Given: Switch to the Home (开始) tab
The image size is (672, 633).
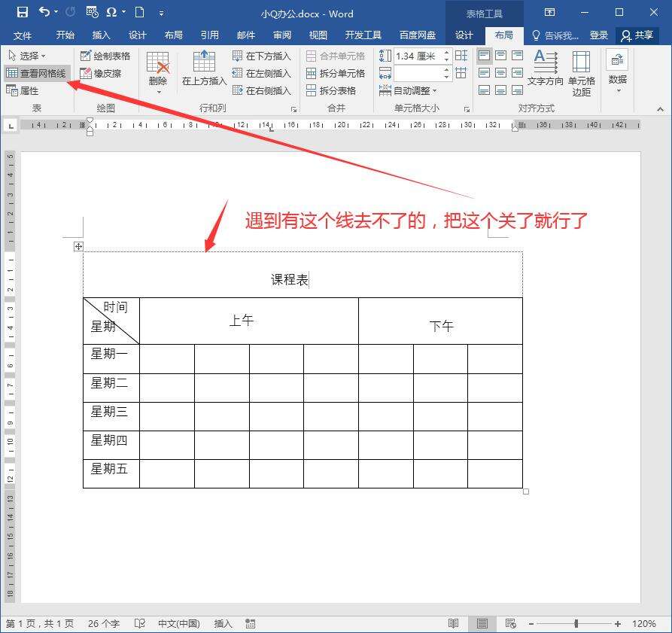Looking at the screenshot, I should pyautogui.click(x=65, y=35).
